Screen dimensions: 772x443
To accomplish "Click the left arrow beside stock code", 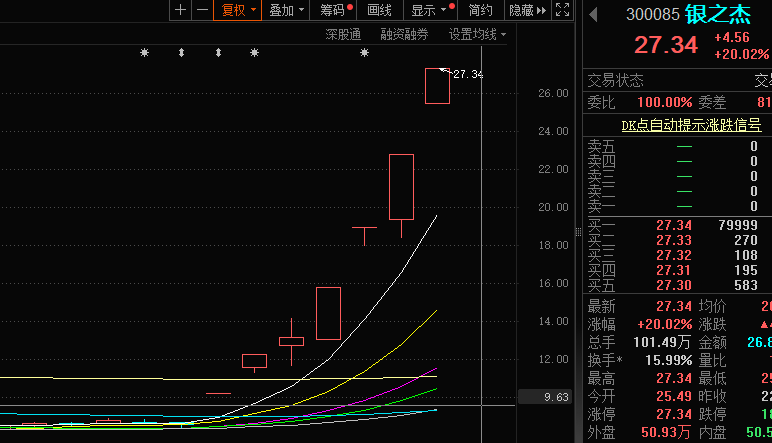I will (x=592, y=14).
